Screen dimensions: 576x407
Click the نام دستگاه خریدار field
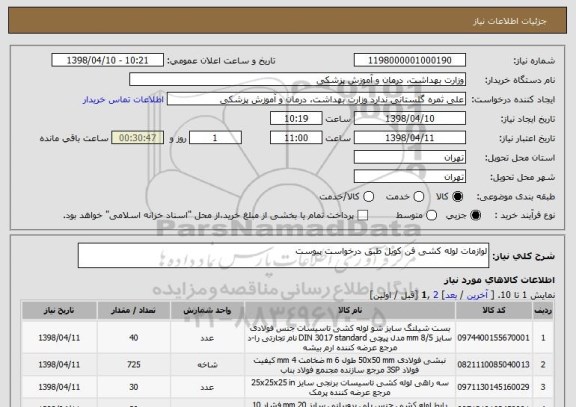click(x=298, y=80)
